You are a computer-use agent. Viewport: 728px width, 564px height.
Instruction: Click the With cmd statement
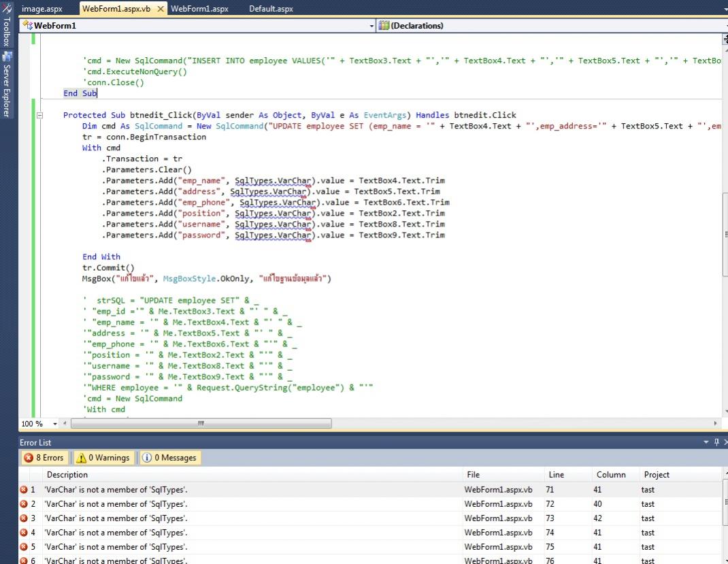click(x=101, y=148)
